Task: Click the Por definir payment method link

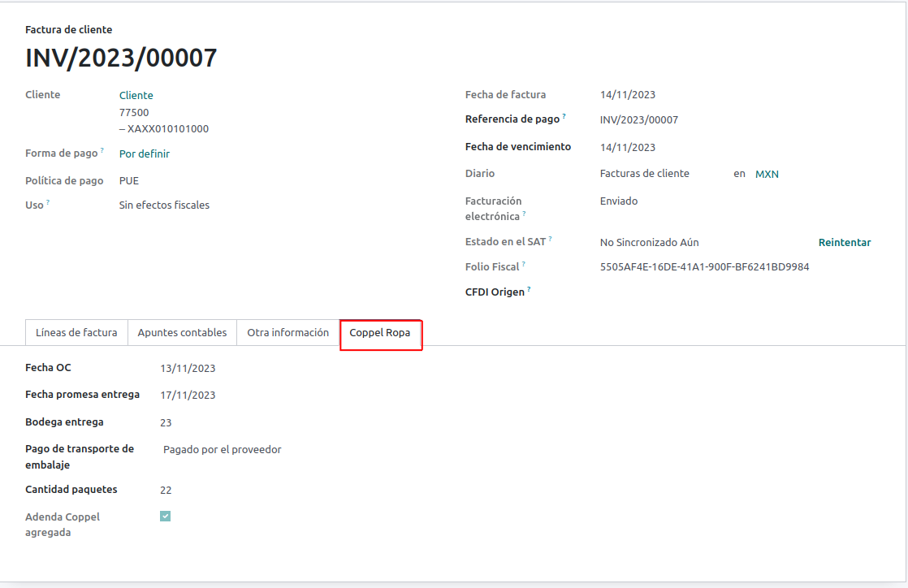Action: click(145, 153)
